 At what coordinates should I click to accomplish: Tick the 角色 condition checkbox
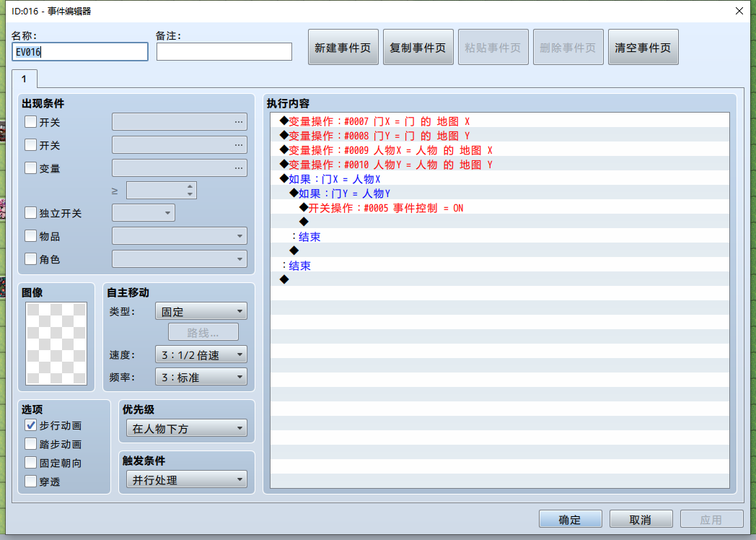[x=30, y=258]
